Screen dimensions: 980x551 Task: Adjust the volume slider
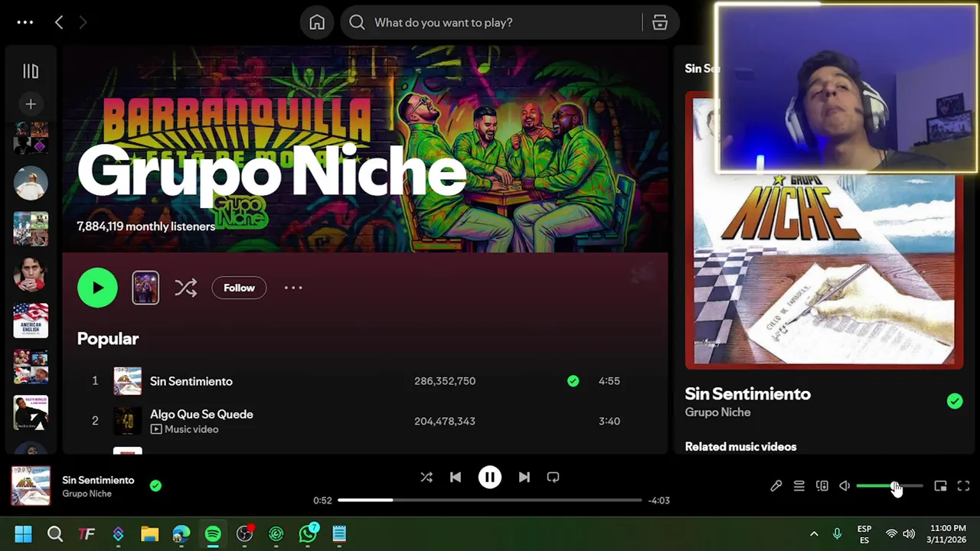890,486
